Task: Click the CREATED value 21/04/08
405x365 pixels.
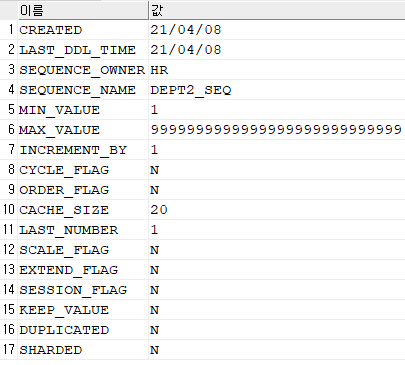Action: pyautogui.click(x=277, y=30)
